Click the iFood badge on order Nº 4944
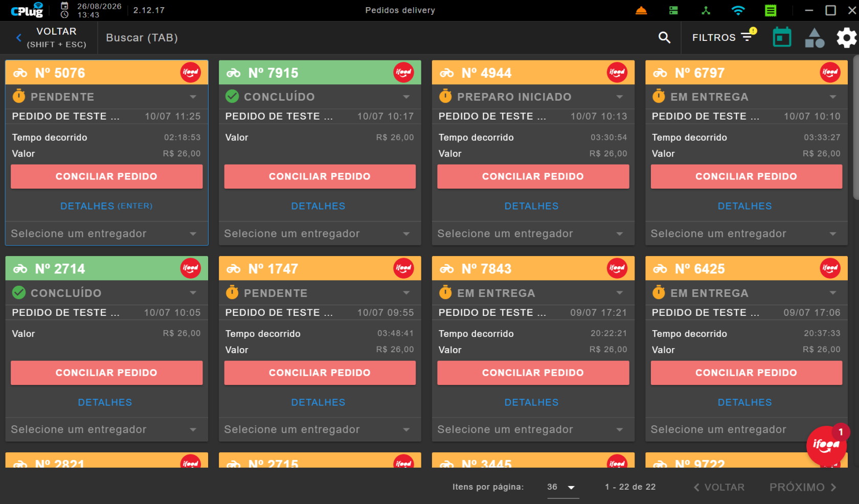 617,73
